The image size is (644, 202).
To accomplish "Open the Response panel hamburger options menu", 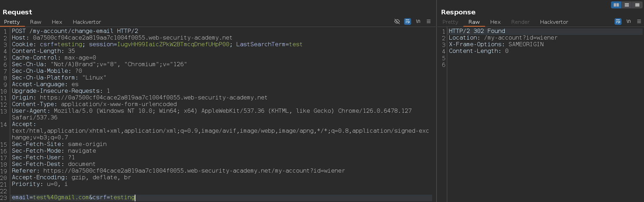I will coord(639,22).
